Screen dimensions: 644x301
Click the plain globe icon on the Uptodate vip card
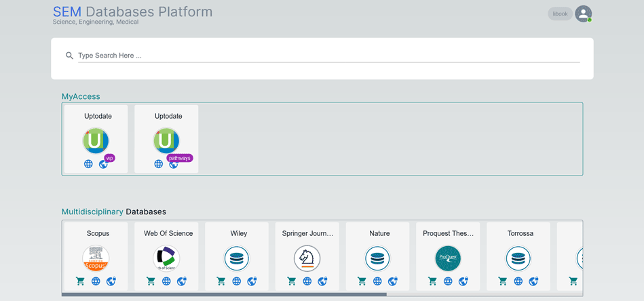coord(88,164)
